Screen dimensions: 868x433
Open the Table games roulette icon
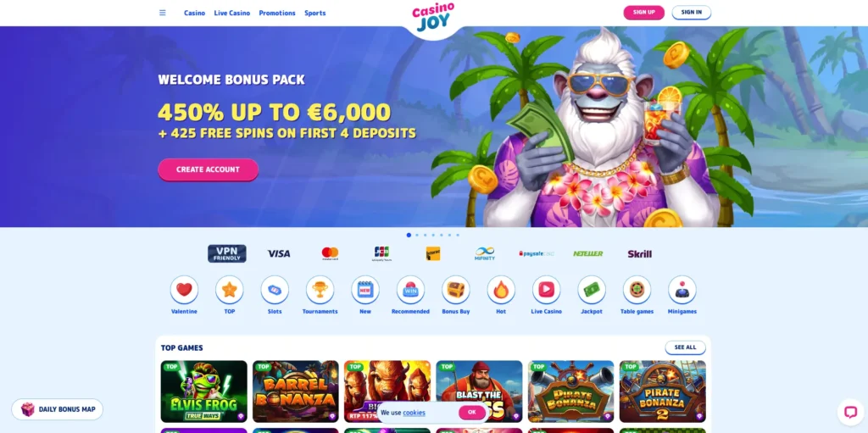pos(637,290)
